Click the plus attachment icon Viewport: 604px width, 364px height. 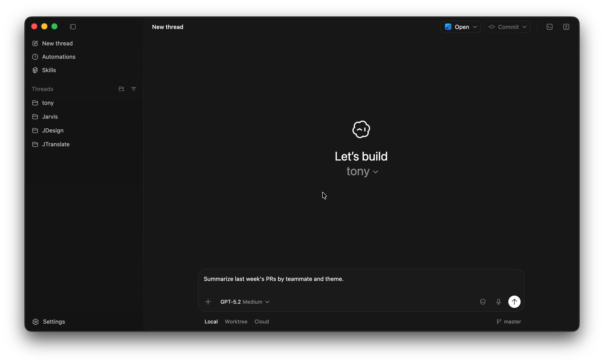(208, 302)
